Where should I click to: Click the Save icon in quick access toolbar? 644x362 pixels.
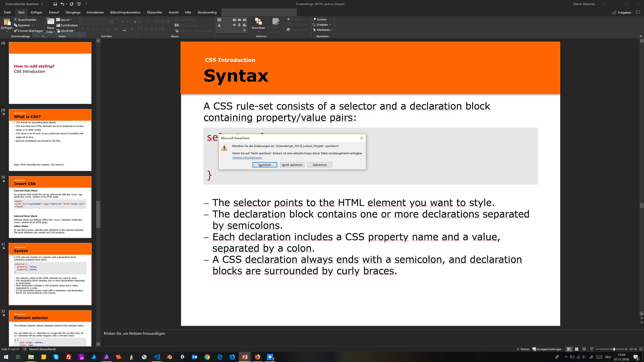coord(55,4)
